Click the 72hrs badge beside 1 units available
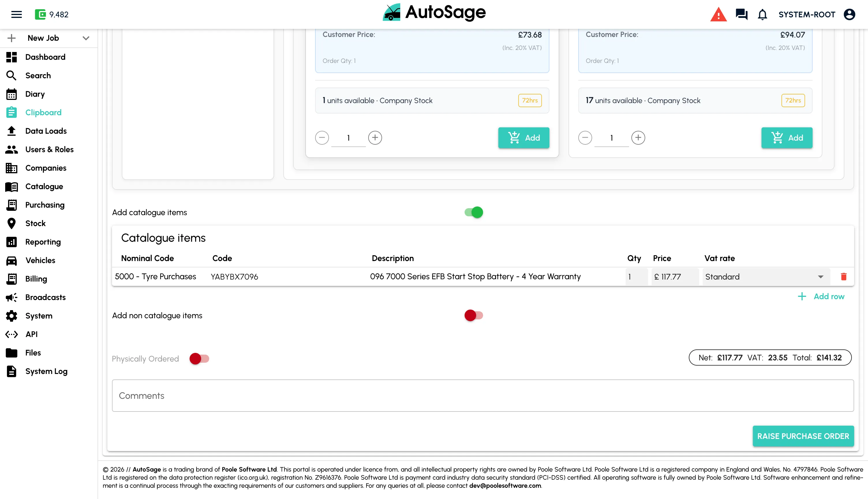The image size is (868, 499). (x=530, y=100)
